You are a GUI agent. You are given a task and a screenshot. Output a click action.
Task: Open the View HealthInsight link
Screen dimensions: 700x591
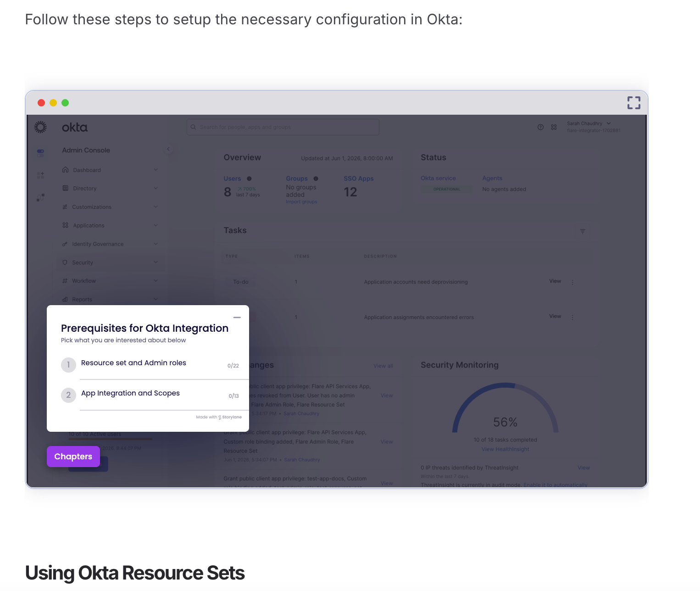tap(505, 449)
